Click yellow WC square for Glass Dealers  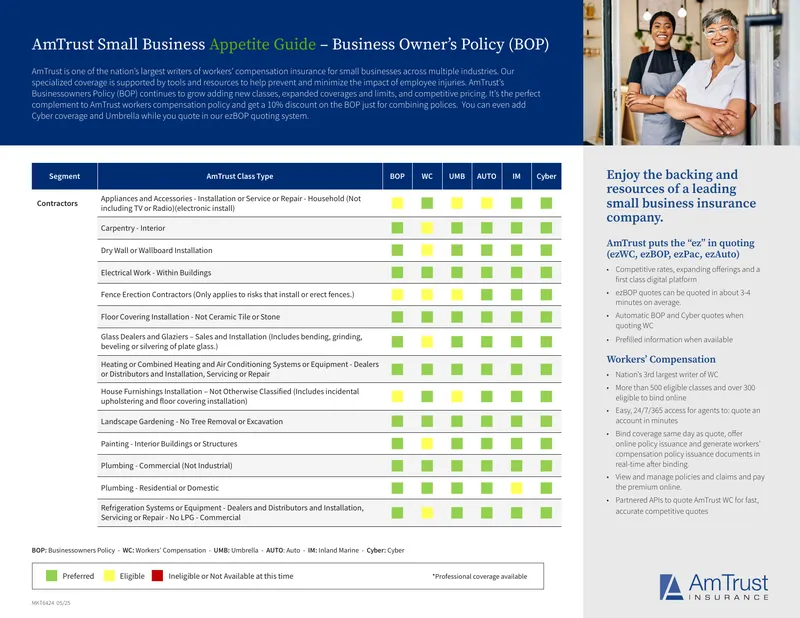(427, 341)
